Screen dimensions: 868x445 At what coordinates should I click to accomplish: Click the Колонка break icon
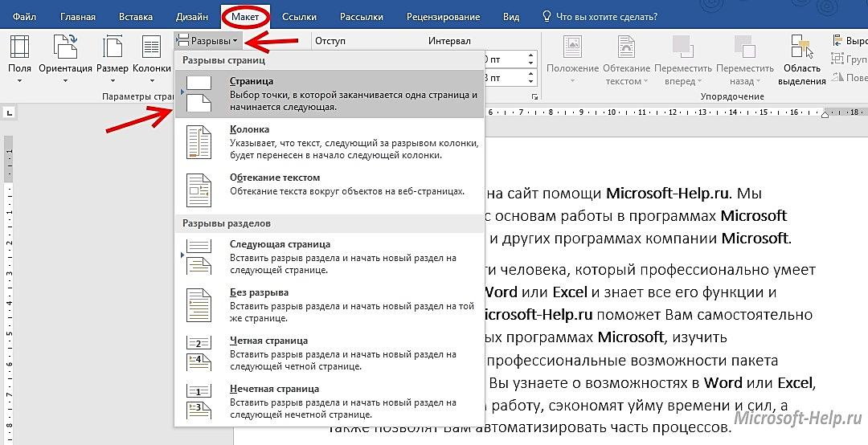point(199,142)
